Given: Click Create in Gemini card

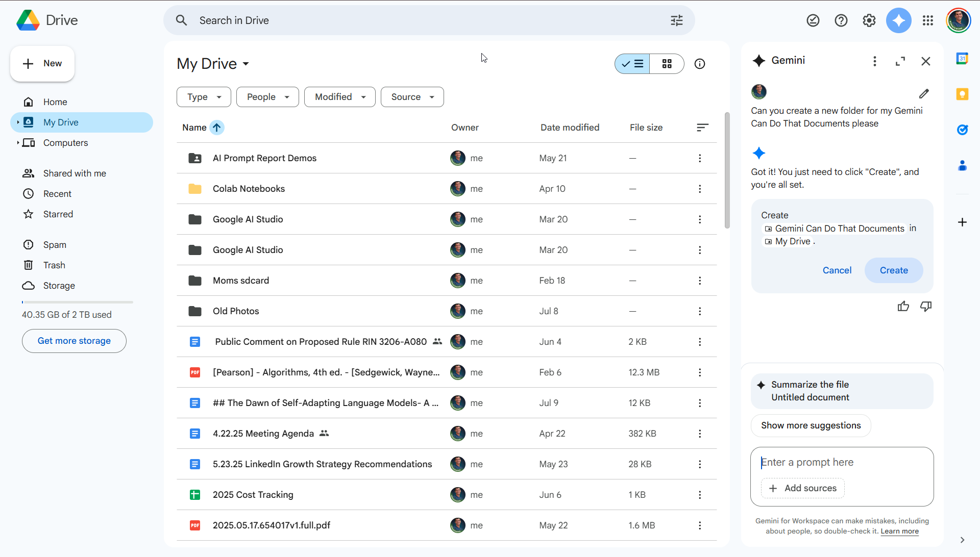Looking at the screenshot, I should click(x=894, y=270).
